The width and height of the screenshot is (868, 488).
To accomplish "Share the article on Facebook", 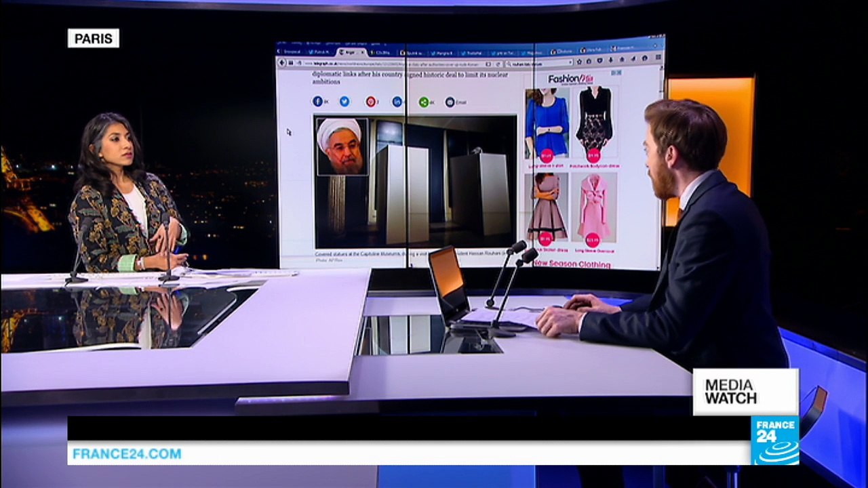I will pos(317,102).
